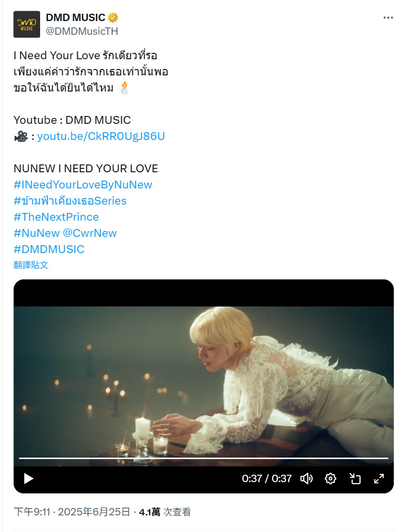The height and width of the screenshot is (532, 405).
Task: Open video settings gear icon
Action: [x=330, y=478]
